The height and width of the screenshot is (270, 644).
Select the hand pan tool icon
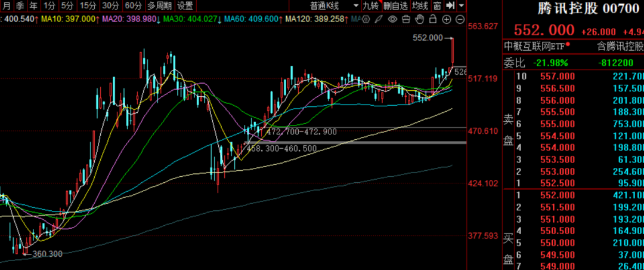(x=419, y=19)
